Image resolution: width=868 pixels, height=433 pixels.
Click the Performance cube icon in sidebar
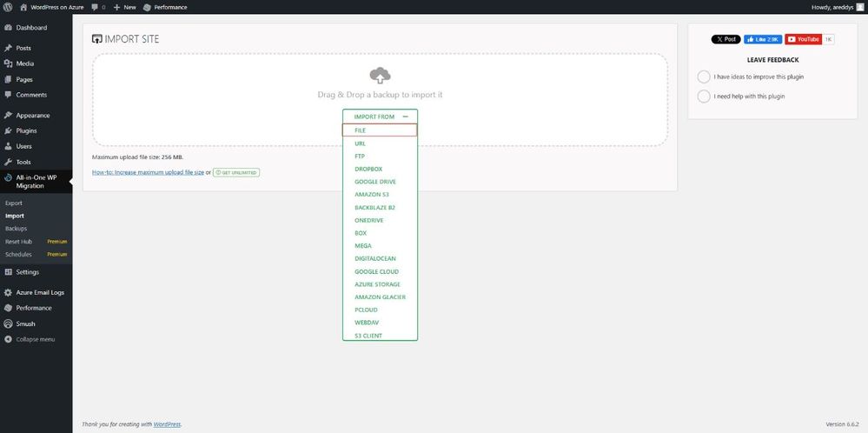[8, 308]
